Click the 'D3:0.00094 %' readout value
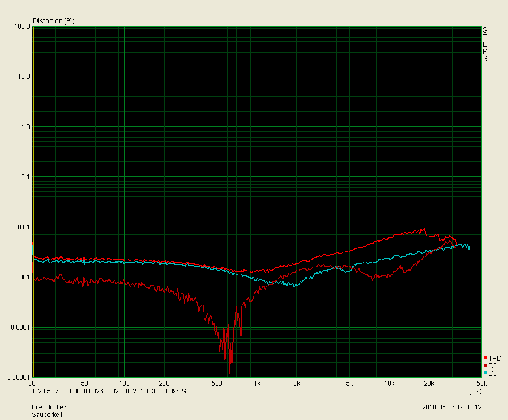 [167, 391]
